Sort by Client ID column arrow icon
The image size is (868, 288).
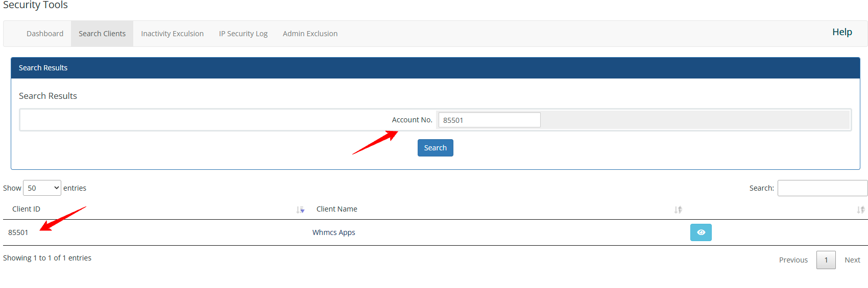(x=300, y=210)
